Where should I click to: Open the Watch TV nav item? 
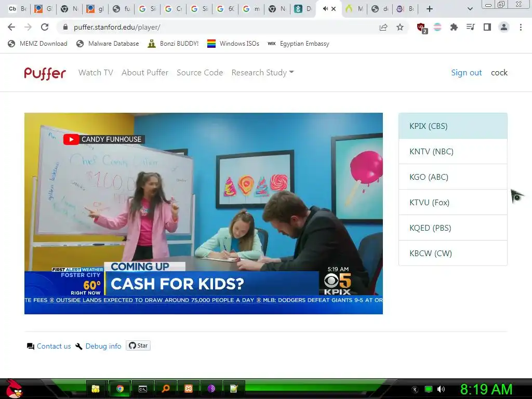[x=96, y=73]
